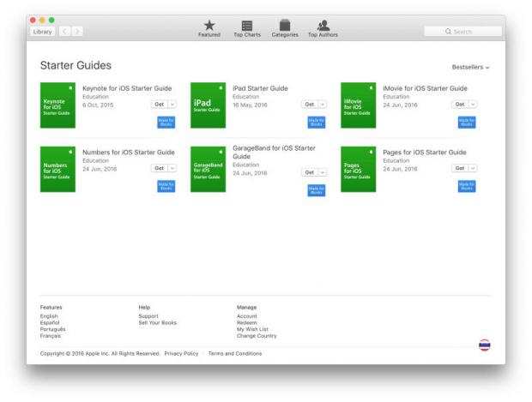Click the Made for iBooks badge under GarageBand
The image size is (532, 402).
(x=317, y=190)
